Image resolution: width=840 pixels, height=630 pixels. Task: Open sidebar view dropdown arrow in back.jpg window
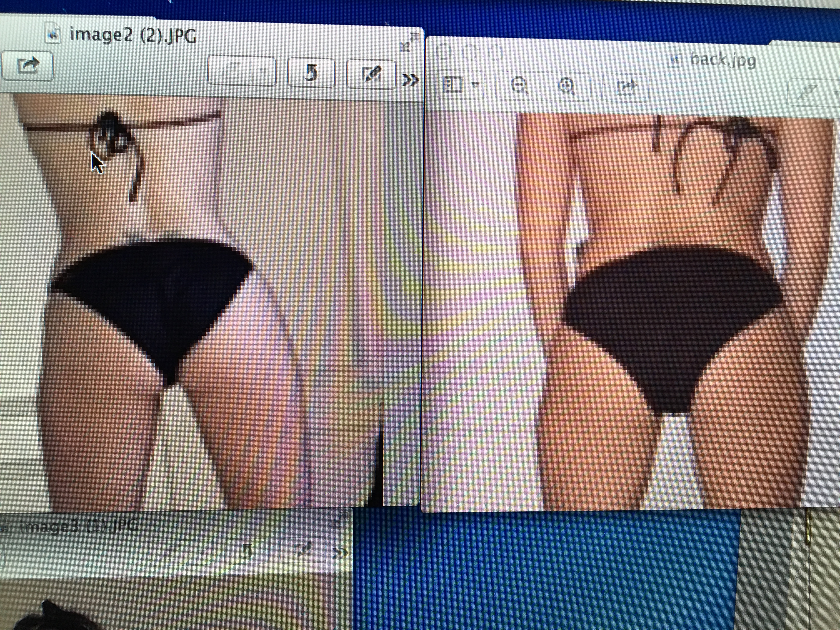pos(475,85)
